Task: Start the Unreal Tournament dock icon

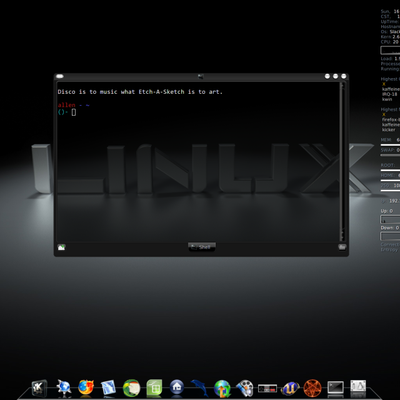Action: (290, 388)
